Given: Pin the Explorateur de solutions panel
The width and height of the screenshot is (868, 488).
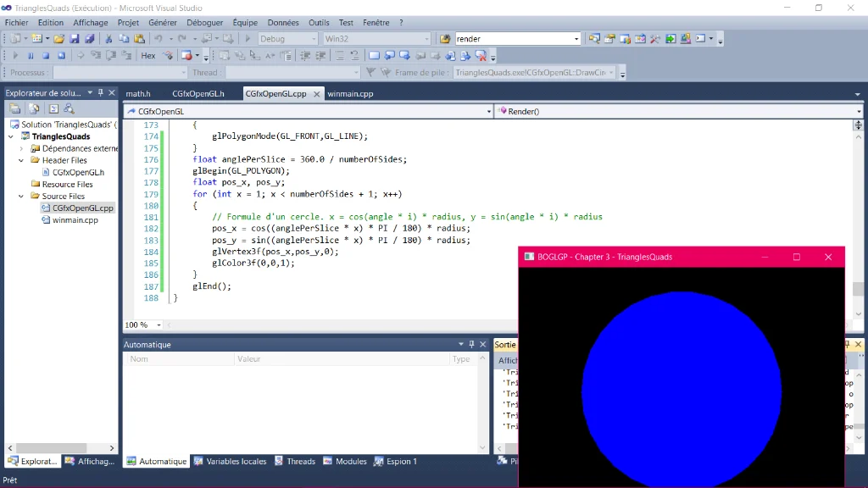Looking at the screenshot, I should 101,93.
